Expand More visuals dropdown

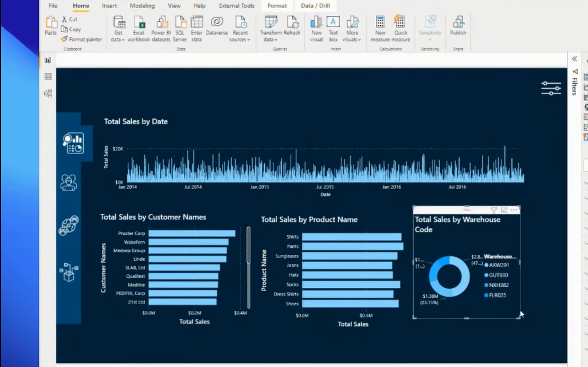352,29
